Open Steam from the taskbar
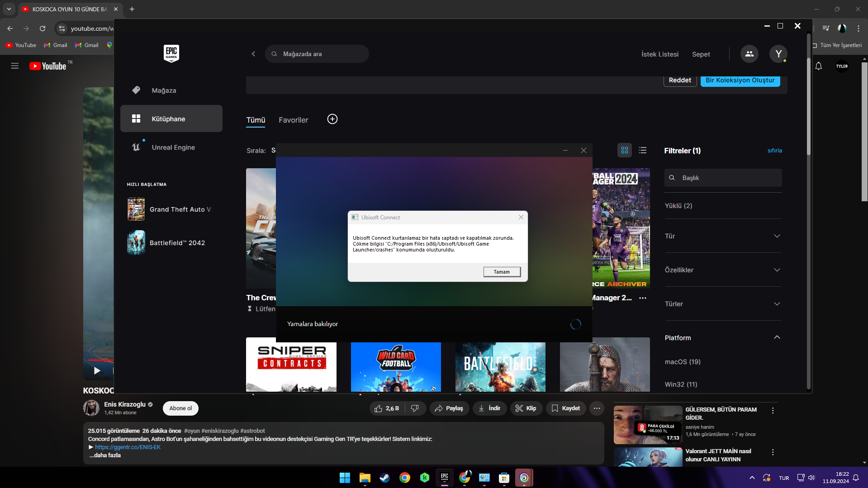 coord(384,478)
